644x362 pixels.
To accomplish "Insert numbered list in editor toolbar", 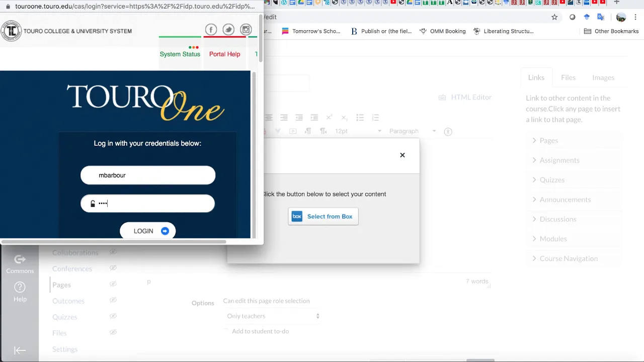I will (375, 117).
